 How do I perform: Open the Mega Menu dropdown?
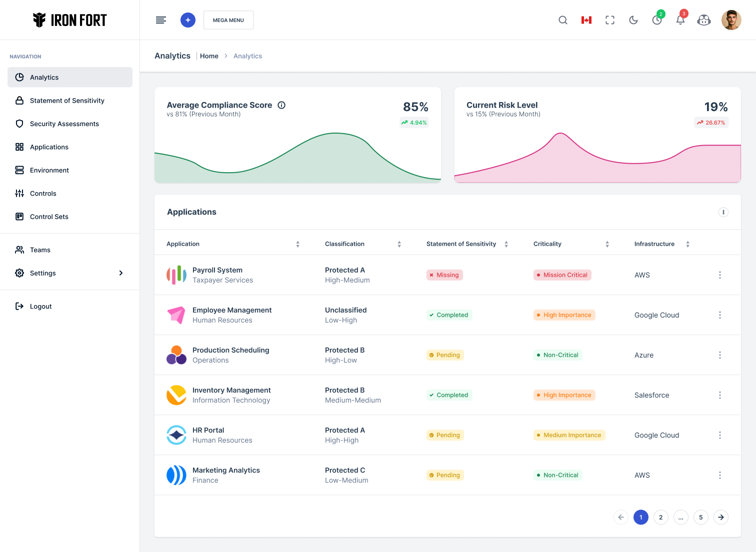228,20
